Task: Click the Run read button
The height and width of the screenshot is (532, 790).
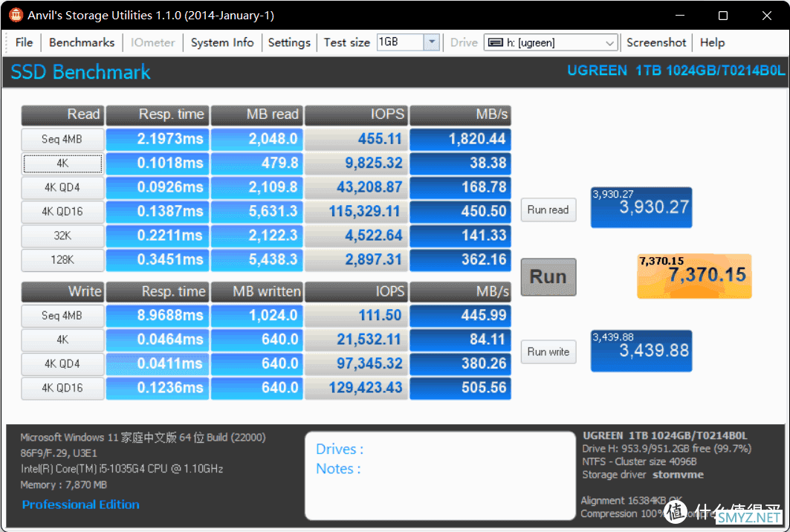Action: pos(548,210)
